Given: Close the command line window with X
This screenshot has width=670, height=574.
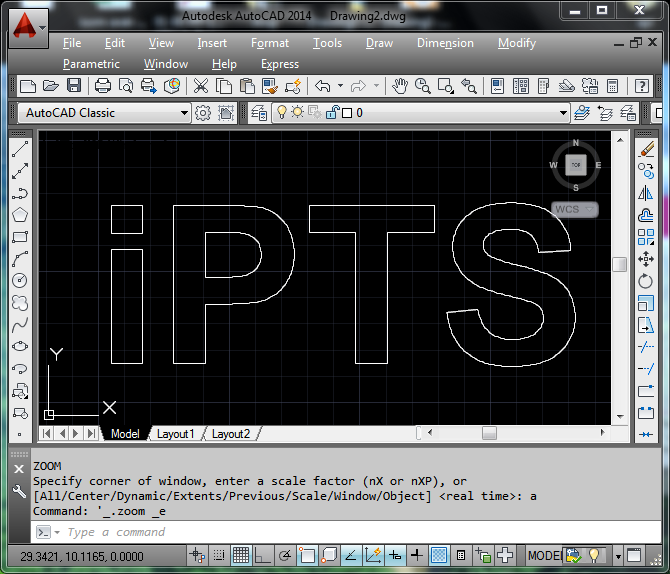Looking at the screenshot, I should 19,469.
